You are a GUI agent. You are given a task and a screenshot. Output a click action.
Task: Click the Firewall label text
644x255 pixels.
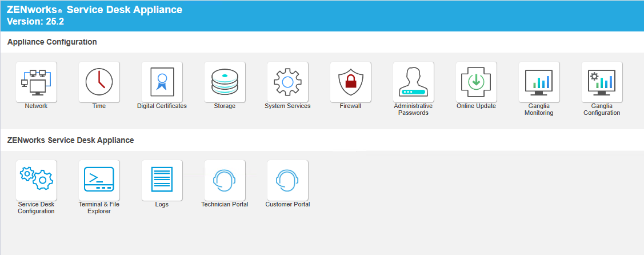click(x=350, y=106)
